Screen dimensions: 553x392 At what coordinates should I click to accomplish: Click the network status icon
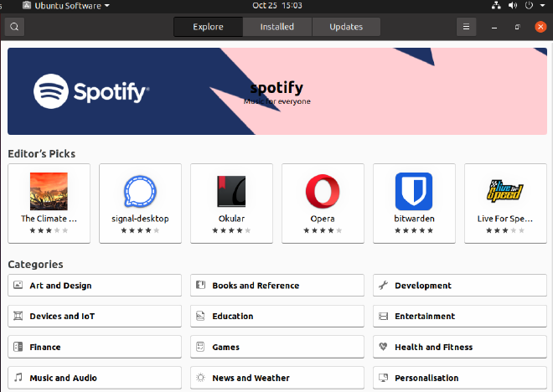pos(496,5)
